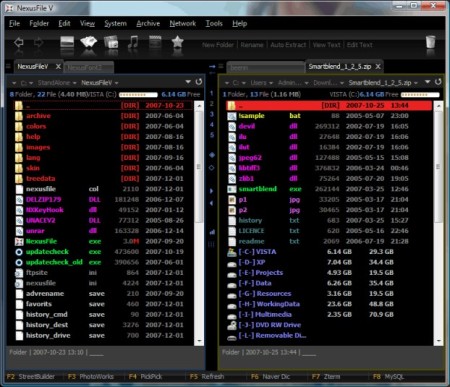Screen dimensions: 450x387
Task: Click the Auto Extract button
Action: pyautogui.click(x=288, y=45)
